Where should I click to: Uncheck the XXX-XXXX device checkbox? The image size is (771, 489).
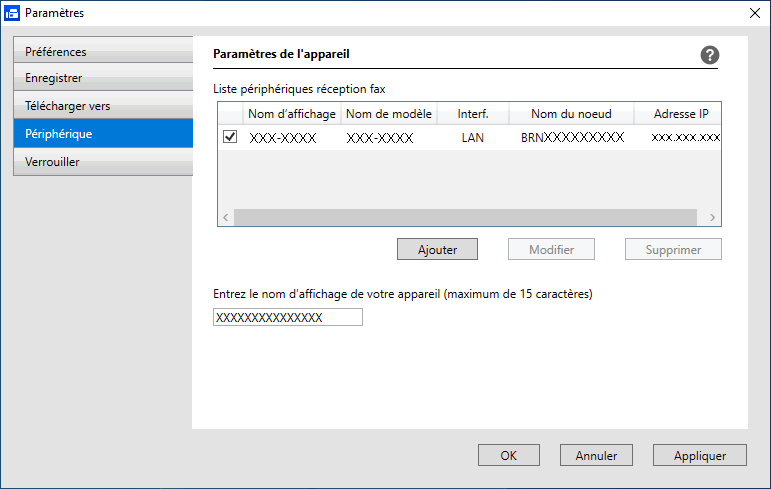click(230, 136)
